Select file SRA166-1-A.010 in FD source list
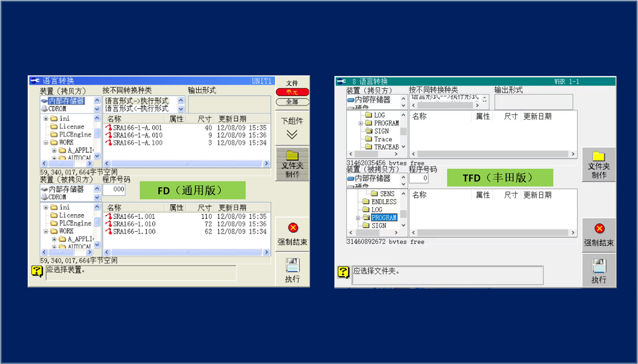The height and width of the screenshot is (364, 638). pos(137,135)
